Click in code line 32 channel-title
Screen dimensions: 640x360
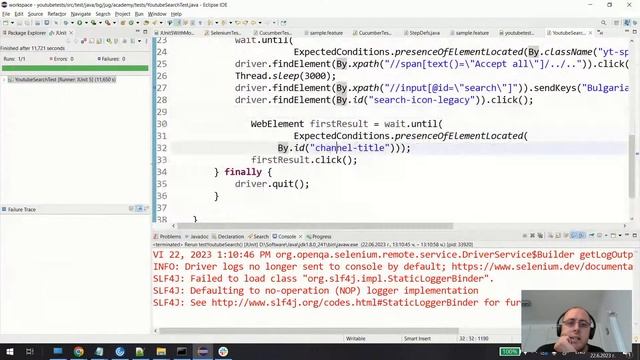pyautogui.click(x=350, y=148)
